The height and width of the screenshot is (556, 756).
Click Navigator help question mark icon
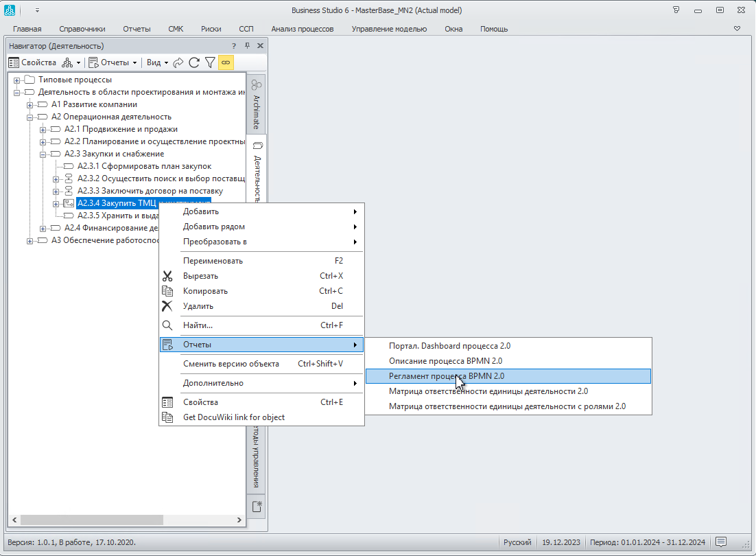coord(234,46)
